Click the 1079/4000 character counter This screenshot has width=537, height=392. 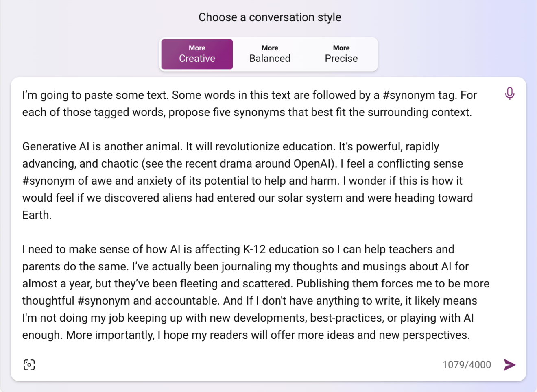[467, 365]
